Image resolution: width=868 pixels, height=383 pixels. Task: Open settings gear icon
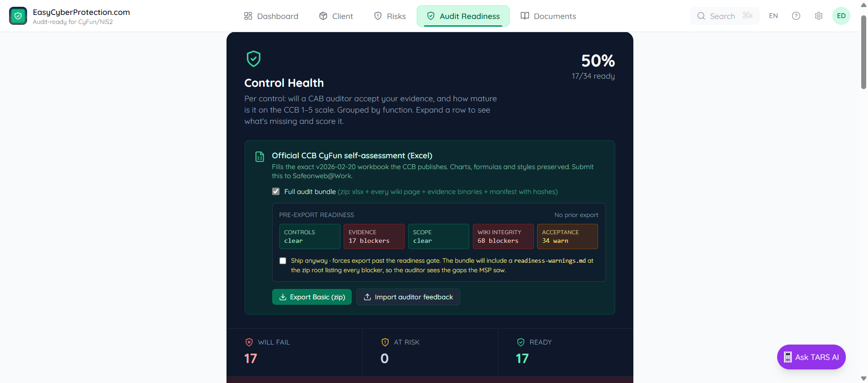pyautogui.click(x=819, y=16)
